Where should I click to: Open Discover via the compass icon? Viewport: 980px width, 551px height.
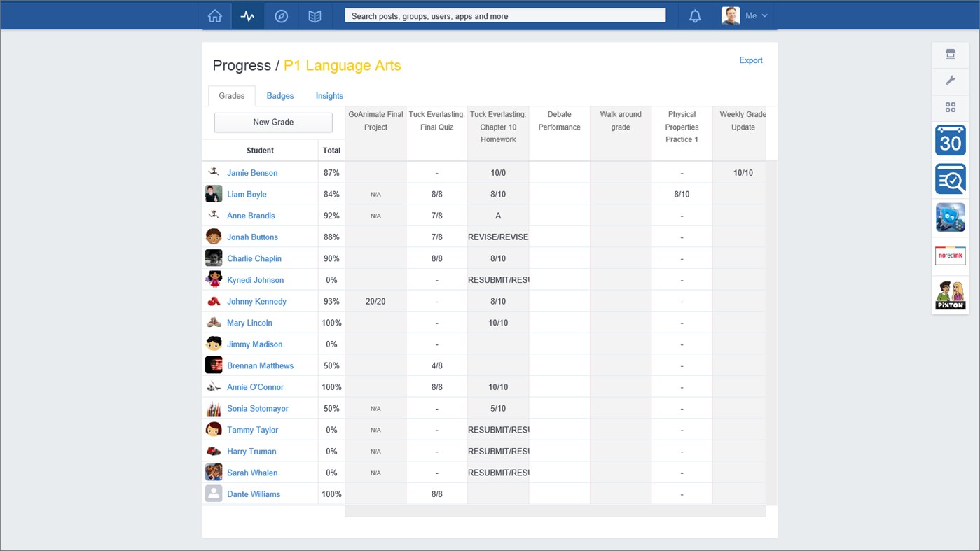281,15
